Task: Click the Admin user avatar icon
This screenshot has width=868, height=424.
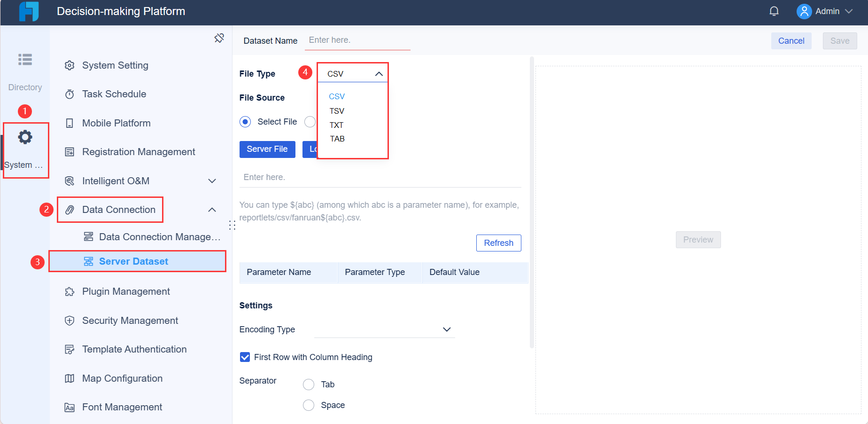Action: point(804,11)
